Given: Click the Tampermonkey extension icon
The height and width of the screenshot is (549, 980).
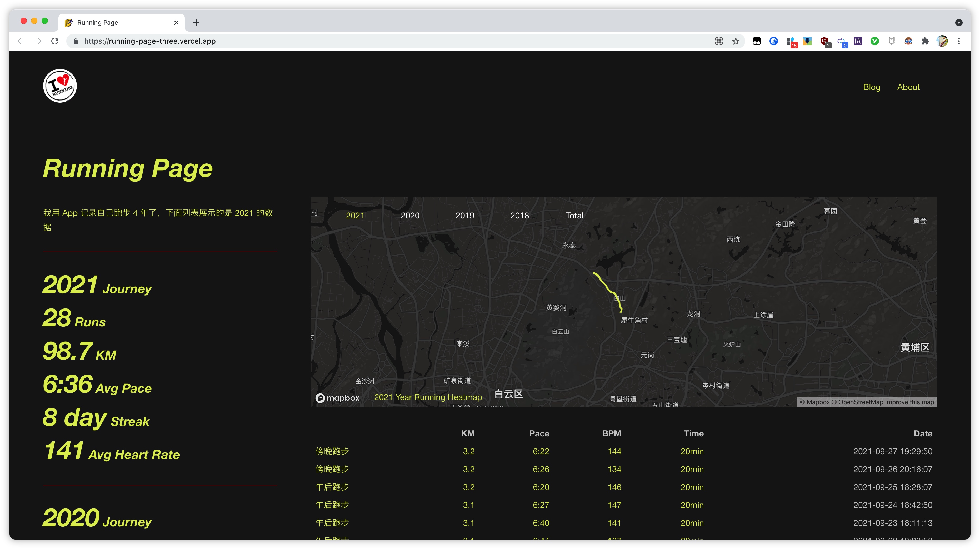Looking at the screenshot, I should [x=756, y=41].
